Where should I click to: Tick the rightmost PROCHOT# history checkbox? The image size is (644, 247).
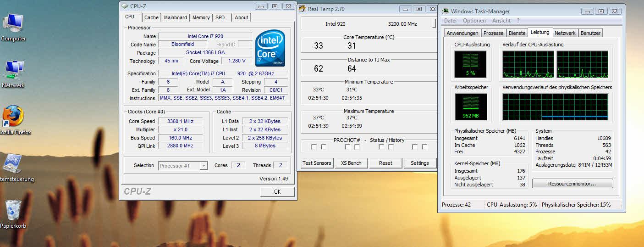[x=424, y=147]
